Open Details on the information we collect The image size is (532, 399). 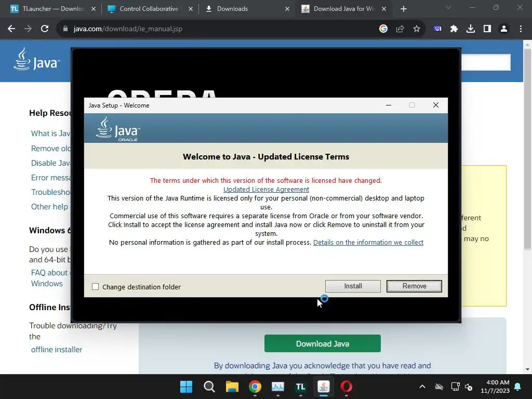pos(368,242)
